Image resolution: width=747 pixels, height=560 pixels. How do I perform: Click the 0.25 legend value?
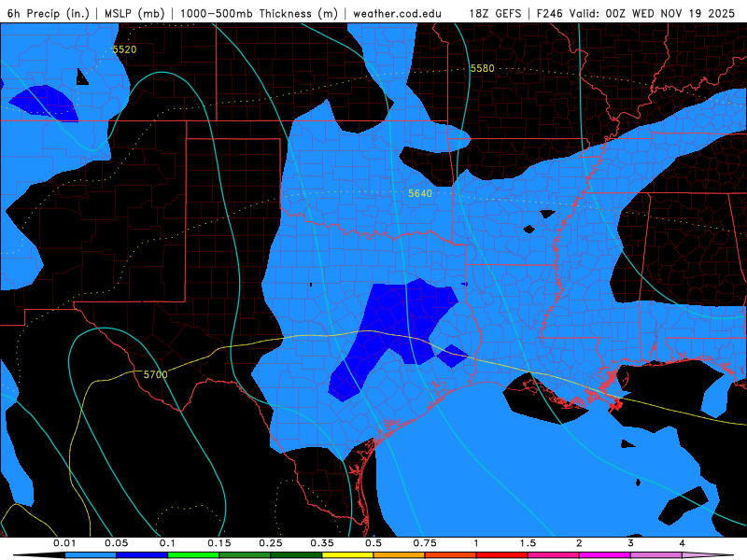pyautogui.click(x=271, y=543)
